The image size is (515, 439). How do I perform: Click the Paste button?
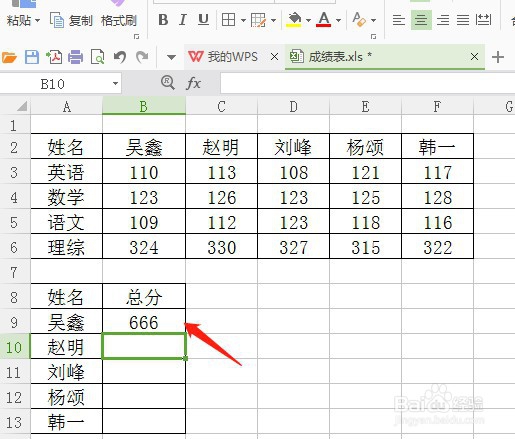click(x=19, y=21)
